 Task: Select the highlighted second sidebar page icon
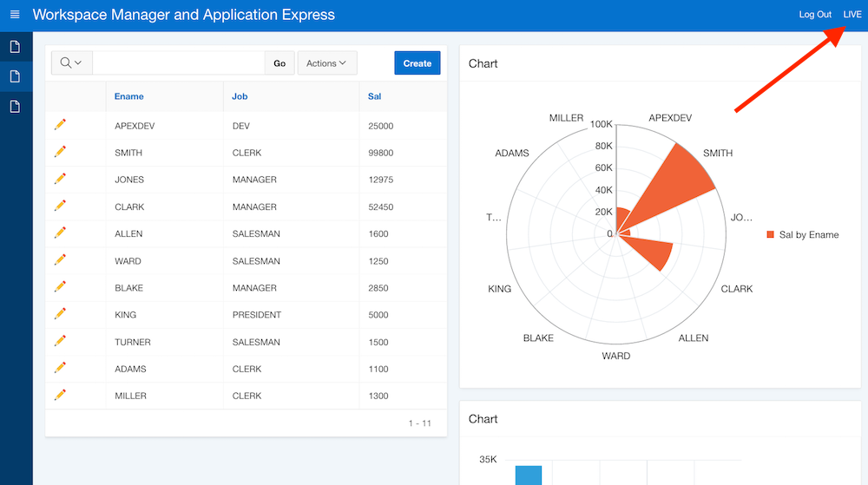15,76
